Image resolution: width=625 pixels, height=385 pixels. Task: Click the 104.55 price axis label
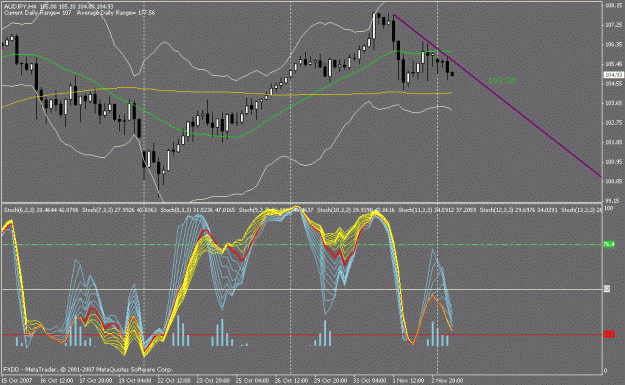[614, 84]
